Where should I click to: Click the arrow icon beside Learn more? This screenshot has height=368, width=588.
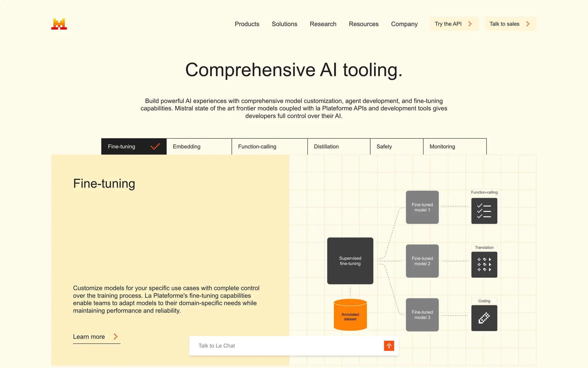115,336
